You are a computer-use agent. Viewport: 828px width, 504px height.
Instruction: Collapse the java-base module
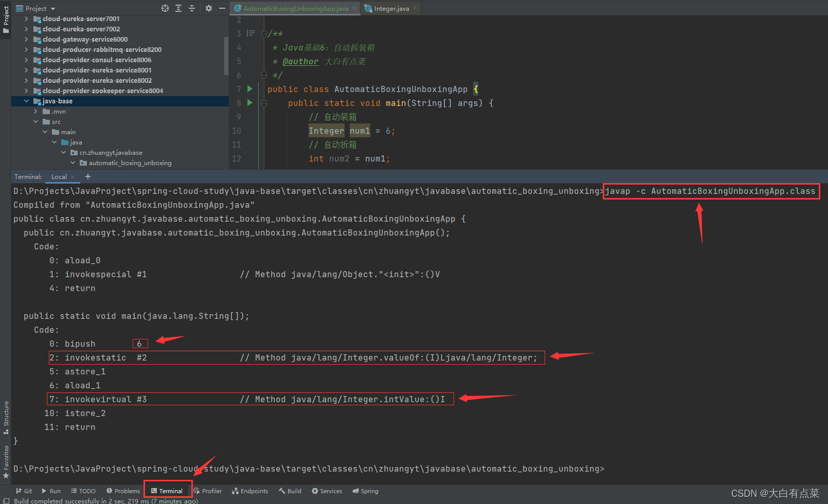point(26,101)
